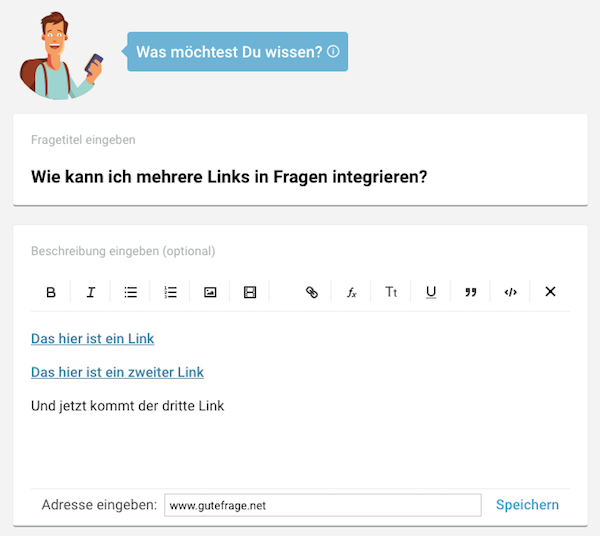Click the info icon in the speech bubble
600x536 pixels.
click(333, 51)
